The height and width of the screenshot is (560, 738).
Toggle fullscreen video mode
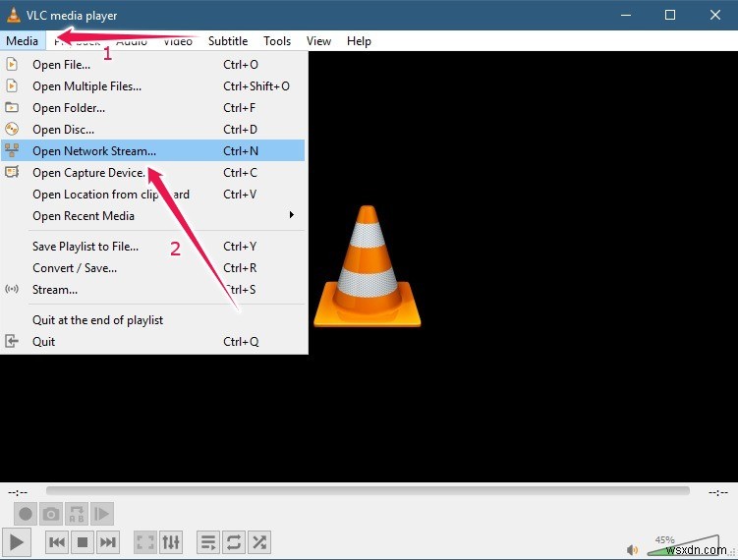[x=145, y=542]
